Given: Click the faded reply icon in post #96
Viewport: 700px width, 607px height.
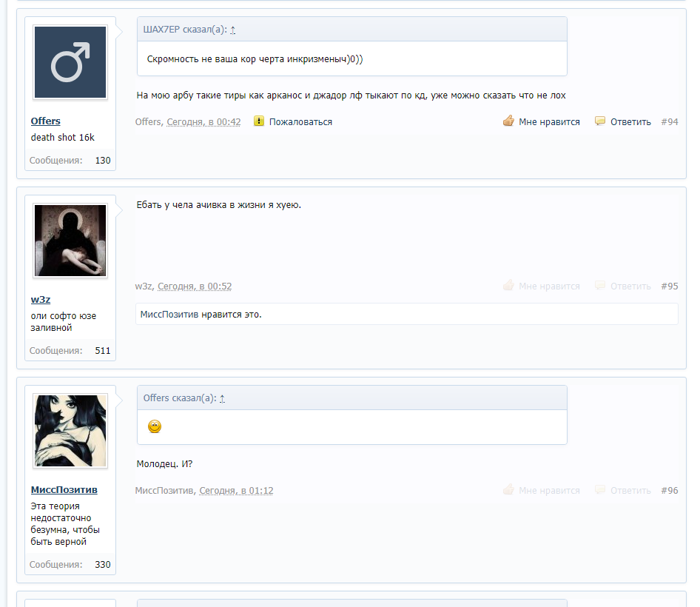Looking at the screenshot, I should 600,490.
